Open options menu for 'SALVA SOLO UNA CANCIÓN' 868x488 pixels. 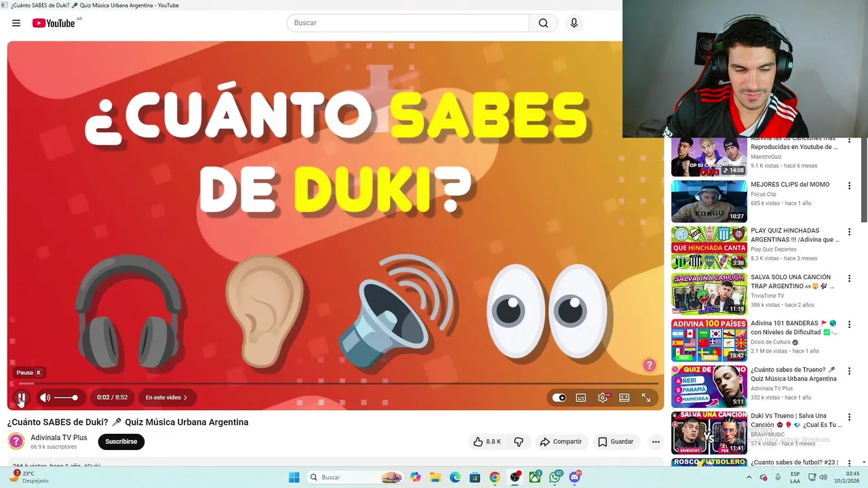849,278
